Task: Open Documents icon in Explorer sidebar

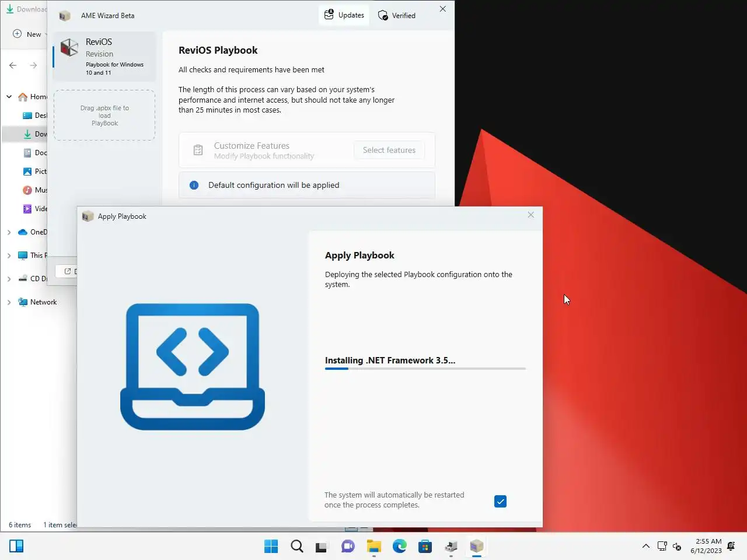Action: 27,153
